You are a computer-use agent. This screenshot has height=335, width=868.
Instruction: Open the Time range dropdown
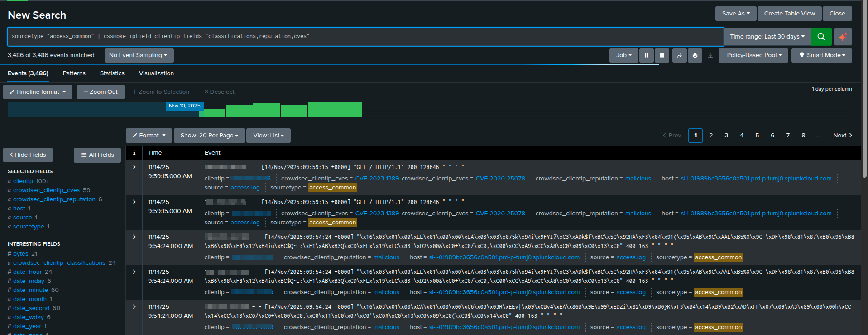tap(767, 37)
